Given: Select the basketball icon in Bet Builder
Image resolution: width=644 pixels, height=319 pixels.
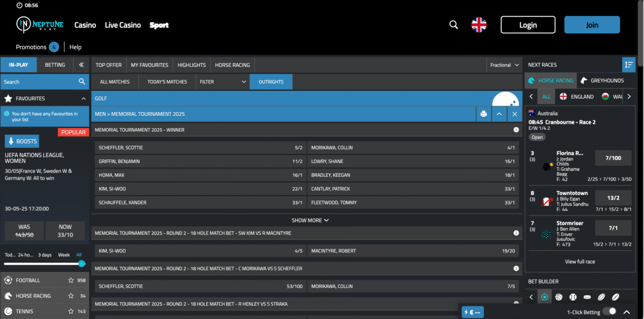Looking at the screenshot, I should click(x=559, y=297).
